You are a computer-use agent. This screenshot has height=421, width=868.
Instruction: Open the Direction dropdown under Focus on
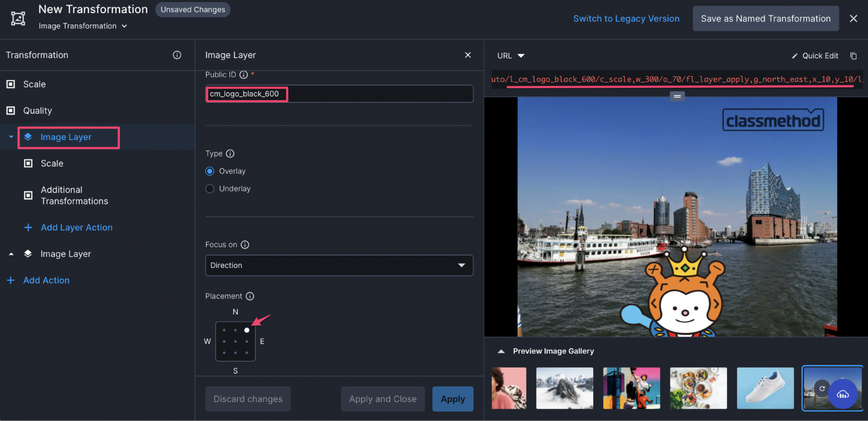tap(338, 265)
